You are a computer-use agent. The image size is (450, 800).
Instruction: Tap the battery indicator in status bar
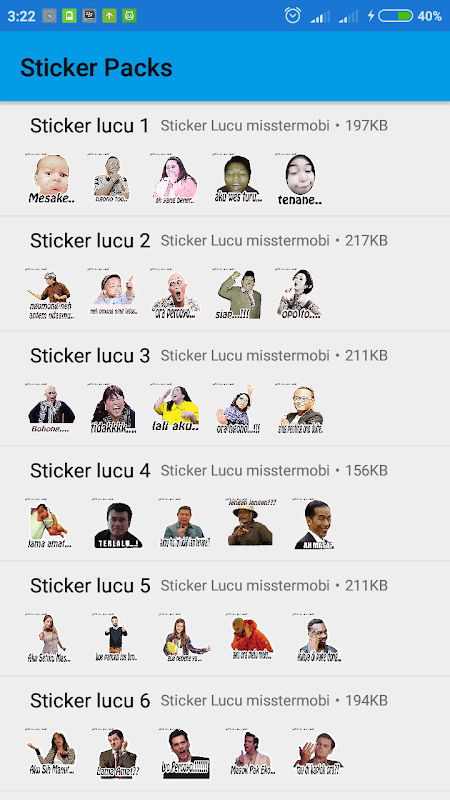395,16
